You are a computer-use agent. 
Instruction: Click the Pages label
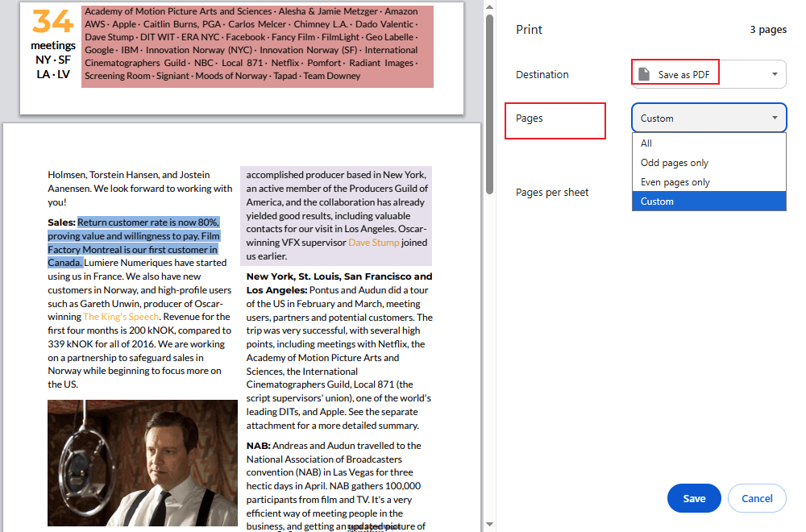click(530, 118)
